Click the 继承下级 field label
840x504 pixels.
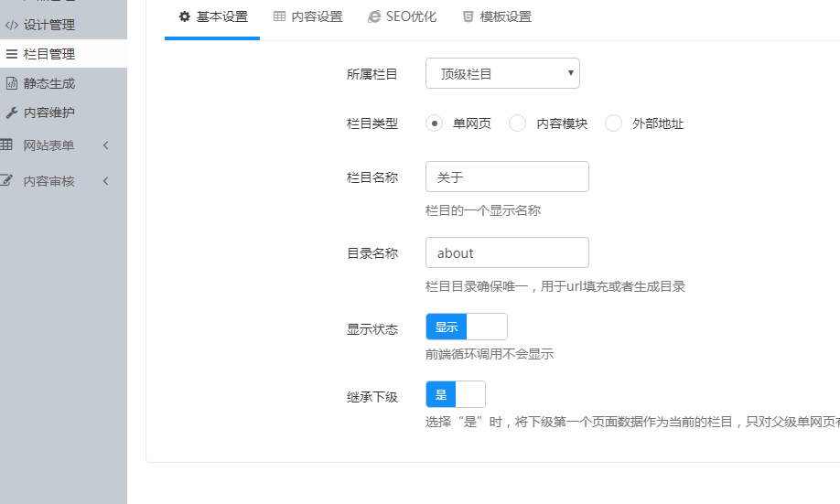(x=372, y=397)
